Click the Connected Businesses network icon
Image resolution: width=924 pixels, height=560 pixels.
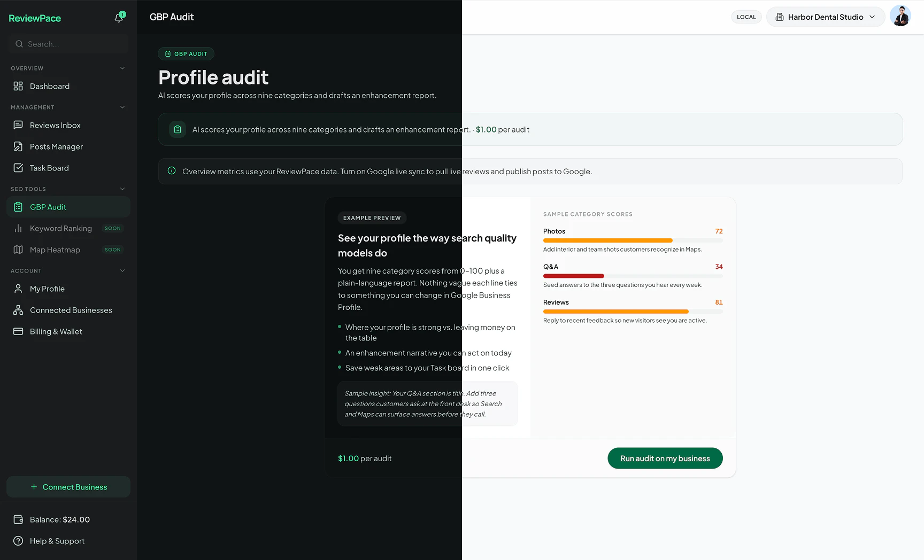tap(18, 310)
